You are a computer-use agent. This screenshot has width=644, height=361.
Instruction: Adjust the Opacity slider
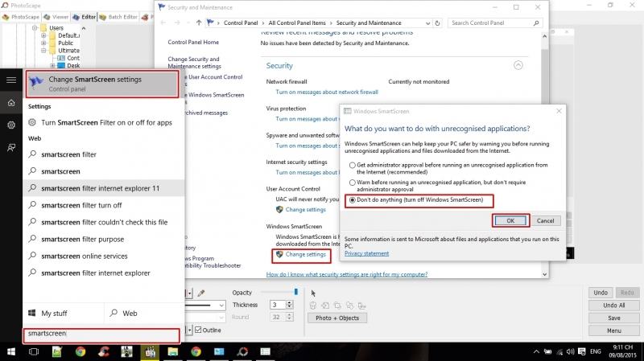click(x=284, y=292)
